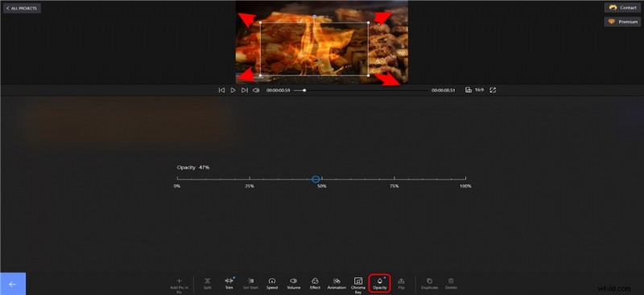The width and height of the screenshot is (644, 295).
Task: Click the total duration 00:00:08.51
Action: pyautogui.click(x=444, y=90)
